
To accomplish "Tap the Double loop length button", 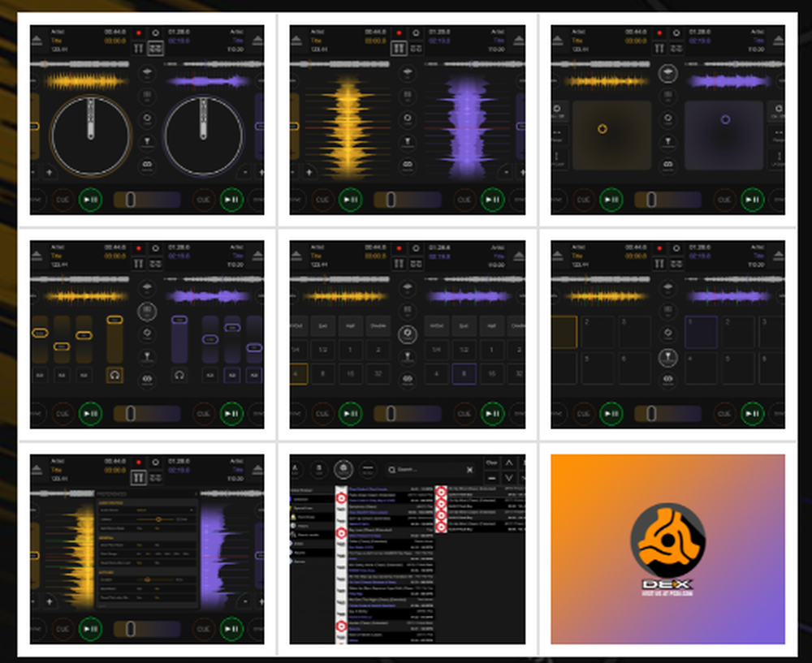I will point(378,326).
